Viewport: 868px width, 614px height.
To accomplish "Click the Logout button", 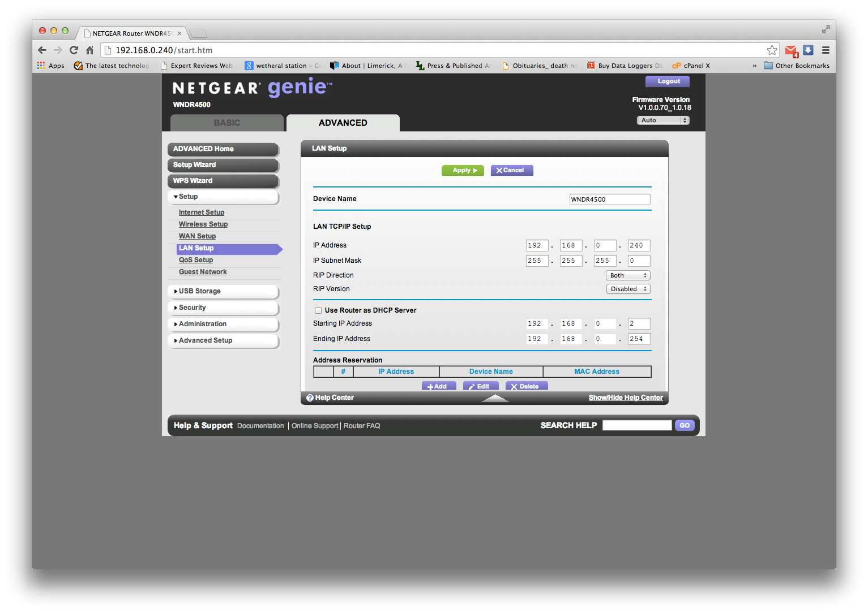I will pyautogui.click(x=668, y=82).
